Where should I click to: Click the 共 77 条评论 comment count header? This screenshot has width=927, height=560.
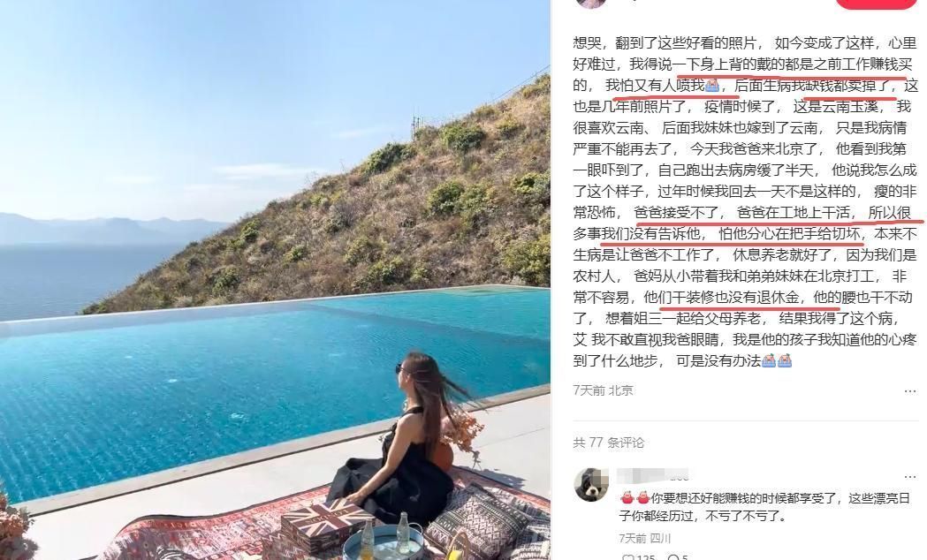[608, 443]
